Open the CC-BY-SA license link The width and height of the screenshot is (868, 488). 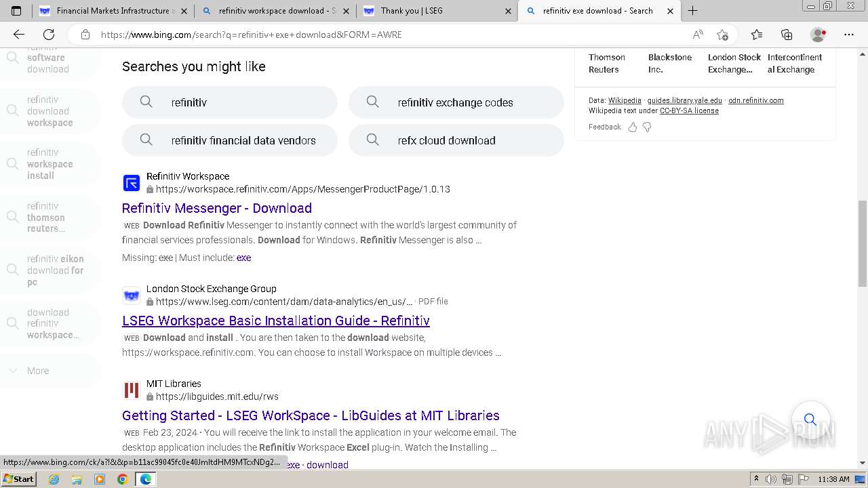[x=689, y=110]
